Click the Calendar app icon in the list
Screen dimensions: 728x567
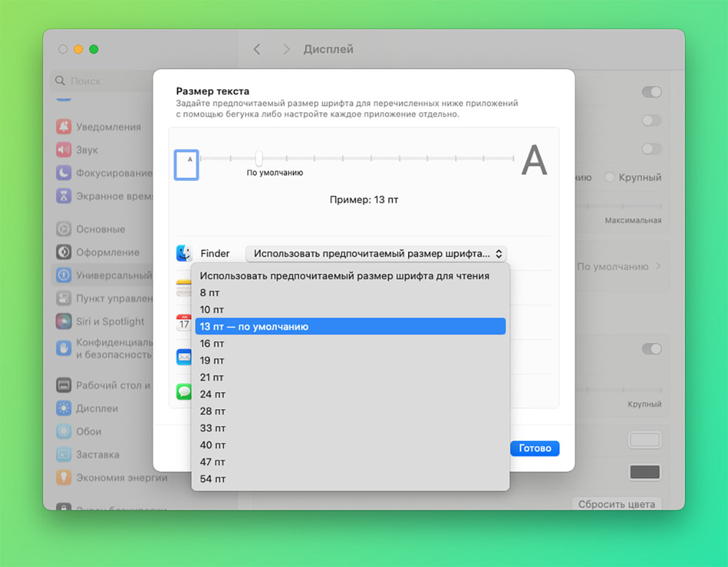click(184, 322)
